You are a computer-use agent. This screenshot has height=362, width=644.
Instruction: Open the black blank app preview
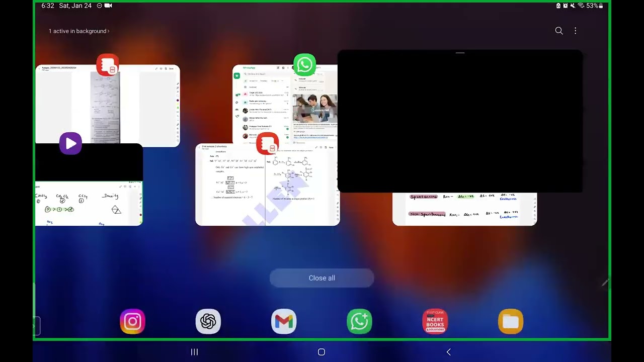[x=460, y=121]
